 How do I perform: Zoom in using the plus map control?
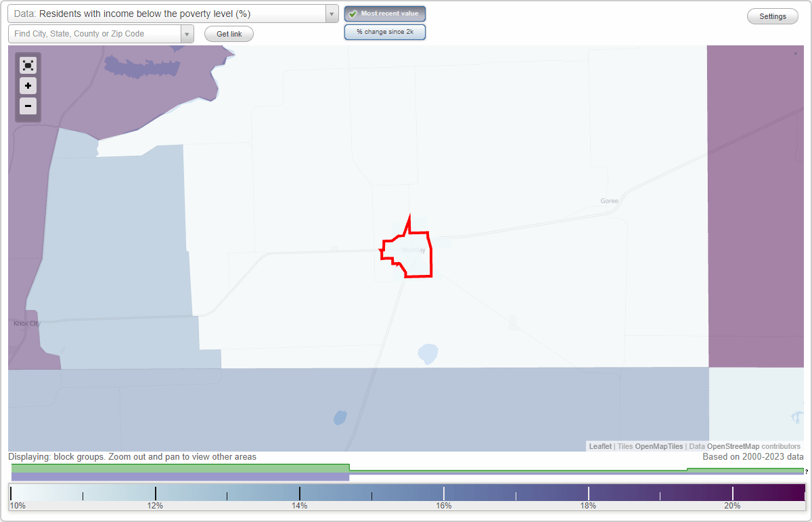point(28,85)
